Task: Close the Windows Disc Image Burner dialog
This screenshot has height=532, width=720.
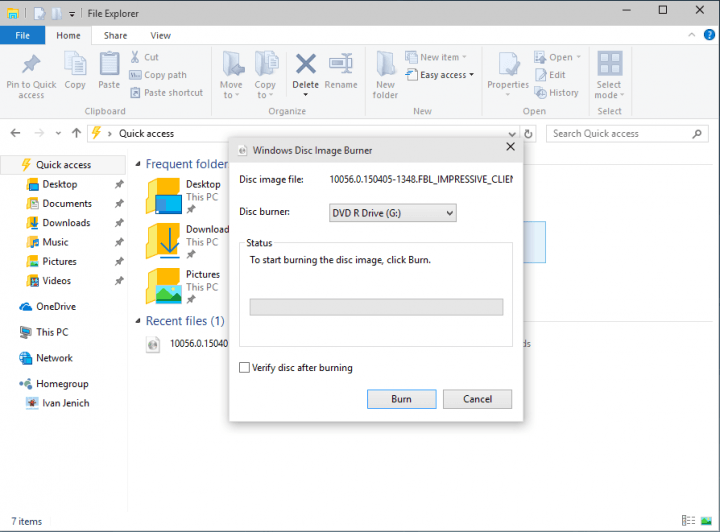Action: [x=510, y=147]
